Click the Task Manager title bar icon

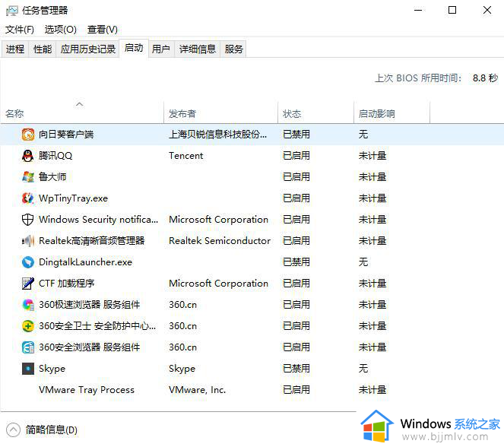[12, 11]
